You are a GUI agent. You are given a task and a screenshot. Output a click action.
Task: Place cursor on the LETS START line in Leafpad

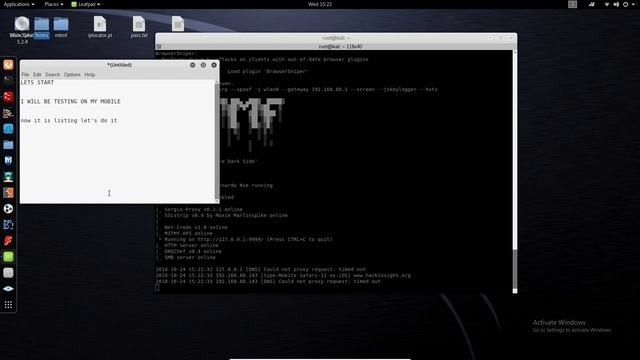pyautogui.click(x=37, y=82)
